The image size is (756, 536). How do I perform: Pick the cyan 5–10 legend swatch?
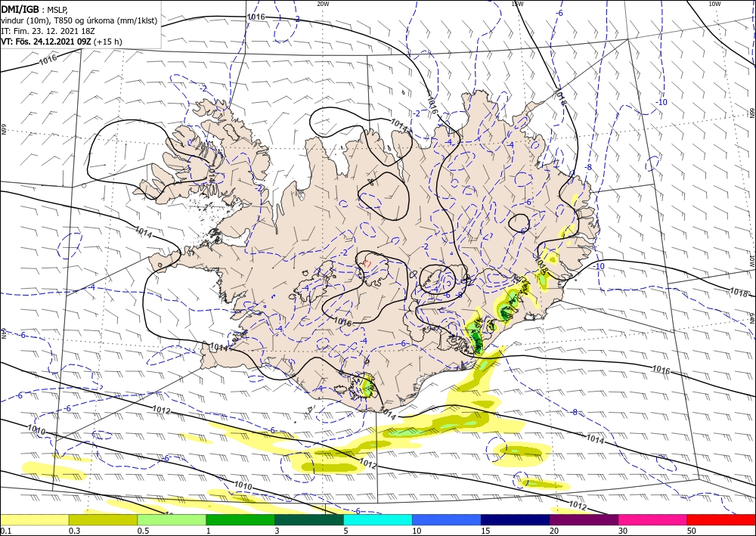378,519
